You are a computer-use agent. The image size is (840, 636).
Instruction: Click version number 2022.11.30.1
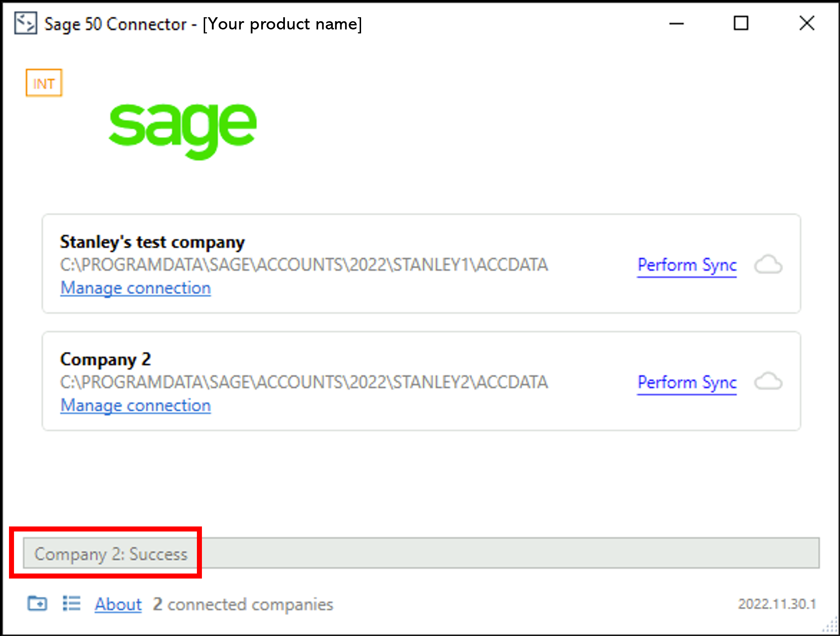click(776, 604)
